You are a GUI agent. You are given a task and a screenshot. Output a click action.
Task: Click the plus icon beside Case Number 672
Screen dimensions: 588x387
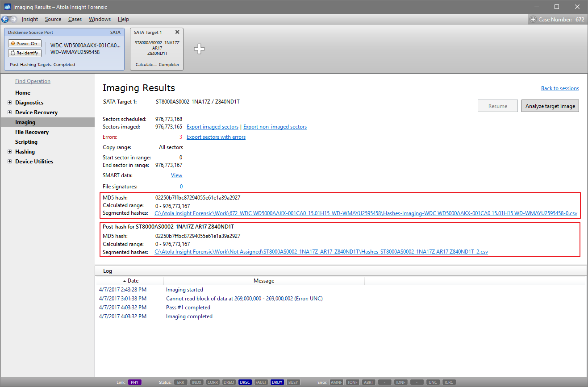pos(533,19)
